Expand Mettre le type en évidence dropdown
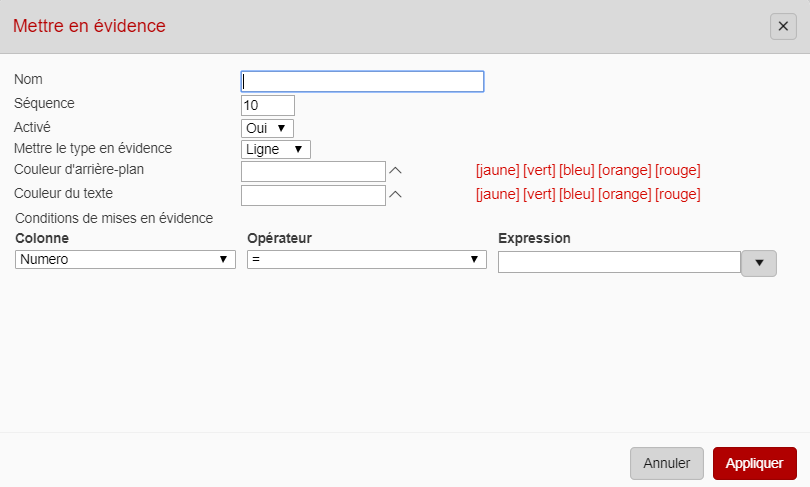Viewport: 810px width, 487px height. (x=276, y=149)
